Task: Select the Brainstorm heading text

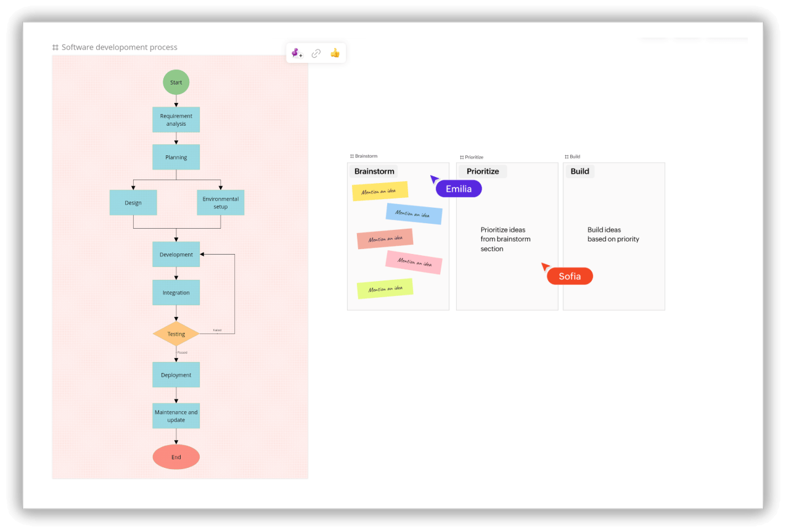Action: [x=374, y=171]
